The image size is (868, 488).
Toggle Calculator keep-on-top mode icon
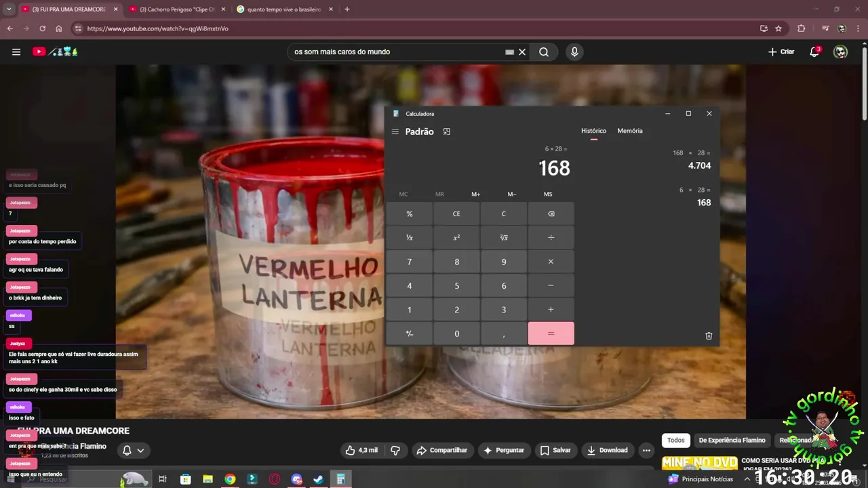click(446, 131)
